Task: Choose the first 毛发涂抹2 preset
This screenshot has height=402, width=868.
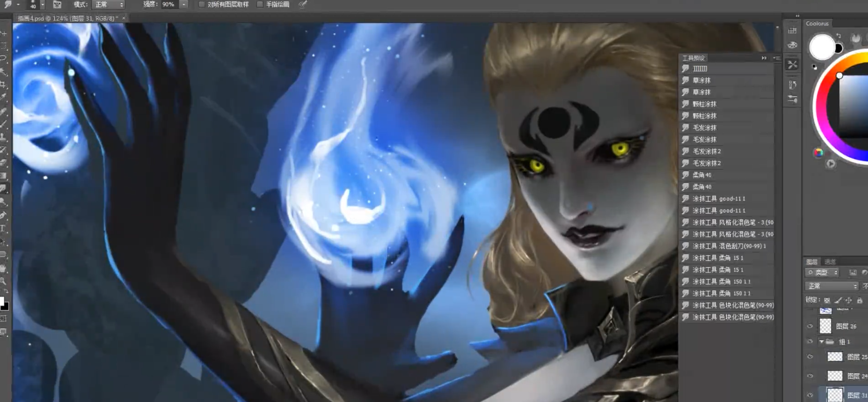Action: coord(727,151)
